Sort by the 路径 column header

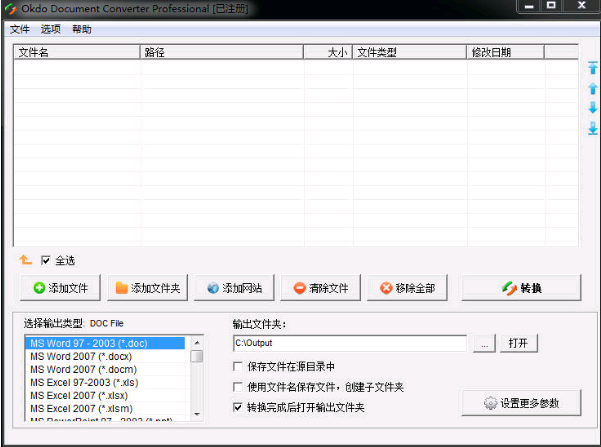[x=222, y=52]
